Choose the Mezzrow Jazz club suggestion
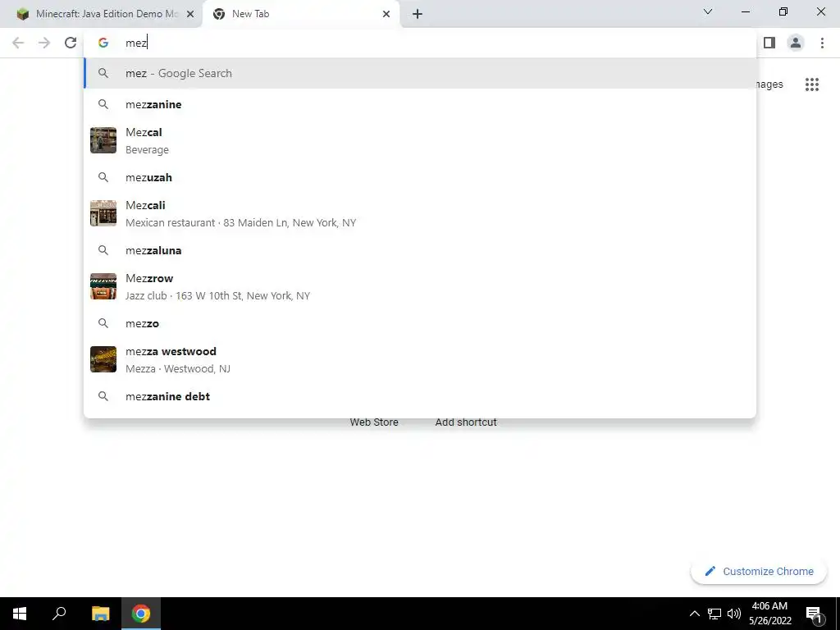The width and height of the screenshot is (840, 630). point(421,286)
